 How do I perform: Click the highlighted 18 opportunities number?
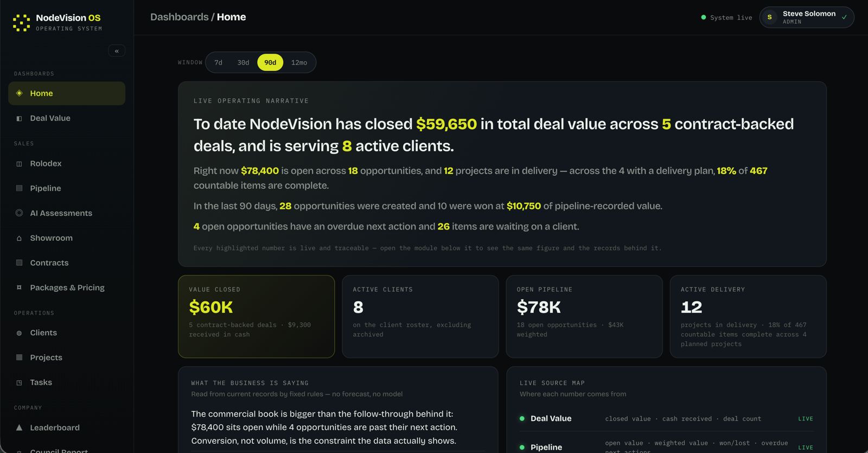(x=353, y=171)
